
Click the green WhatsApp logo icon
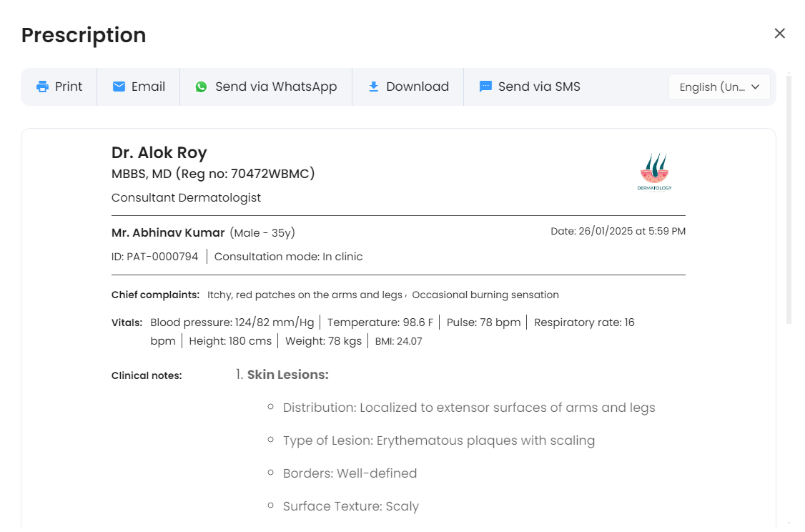[202, 87]
